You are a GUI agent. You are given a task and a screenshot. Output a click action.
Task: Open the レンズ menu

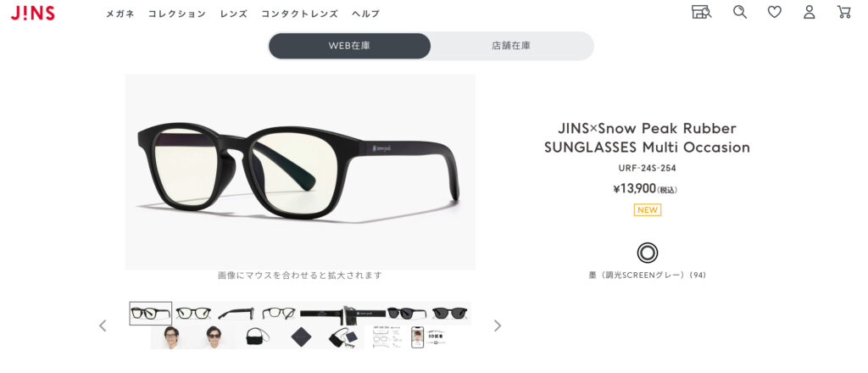click(234, 14)
